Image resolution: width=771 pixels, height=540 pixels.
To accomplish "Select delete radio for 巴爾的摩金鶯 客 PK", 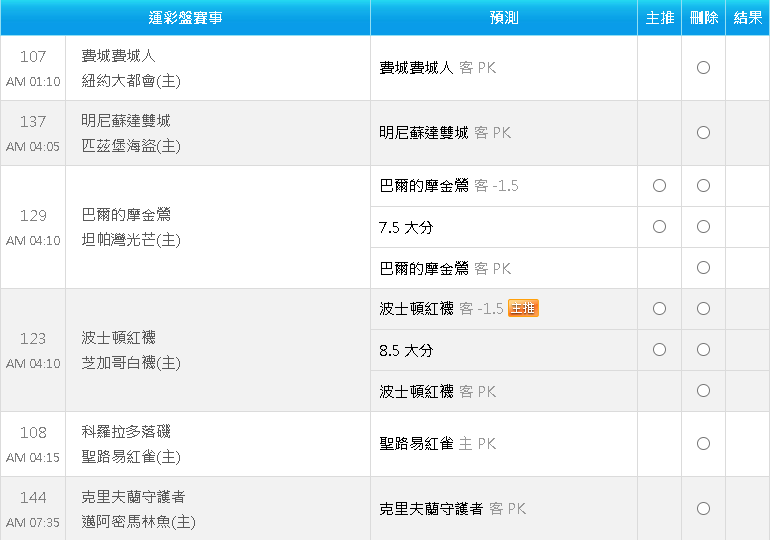I will 703,268.
